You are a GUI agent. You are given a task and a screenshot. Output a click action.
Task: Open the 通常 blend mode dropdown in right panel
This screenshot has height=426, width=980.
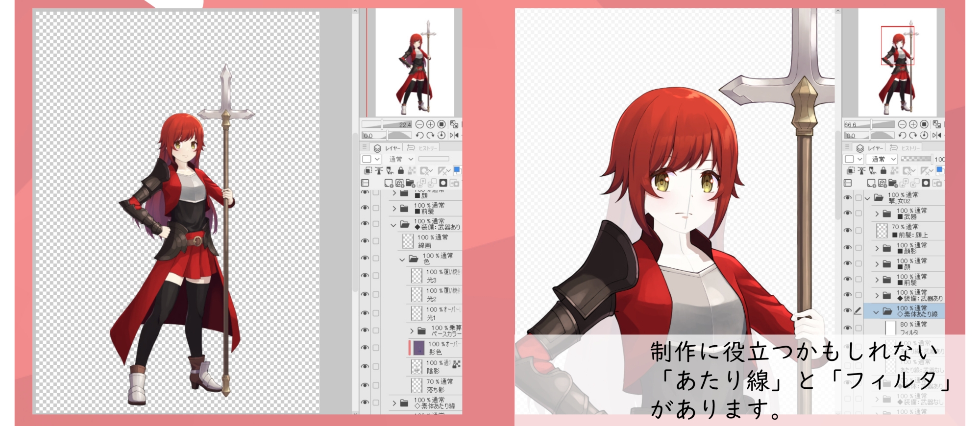point(882,159)
